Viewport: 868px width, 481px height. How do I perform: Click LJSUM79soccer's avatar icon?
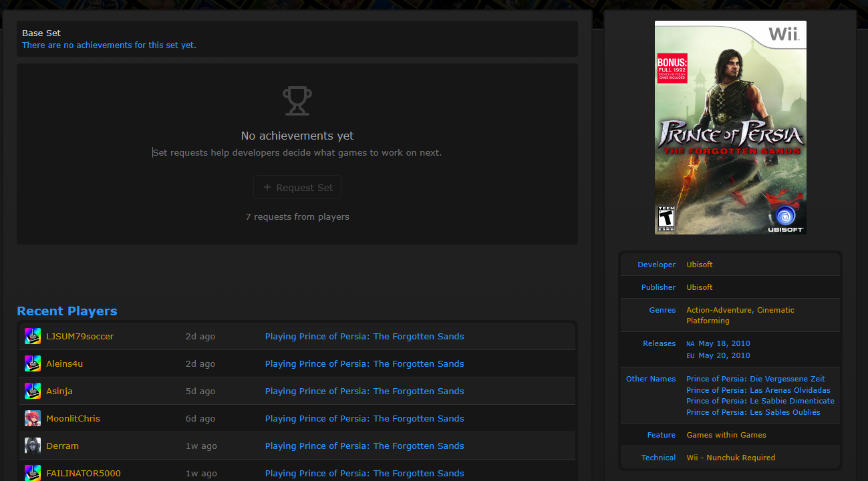33,336
